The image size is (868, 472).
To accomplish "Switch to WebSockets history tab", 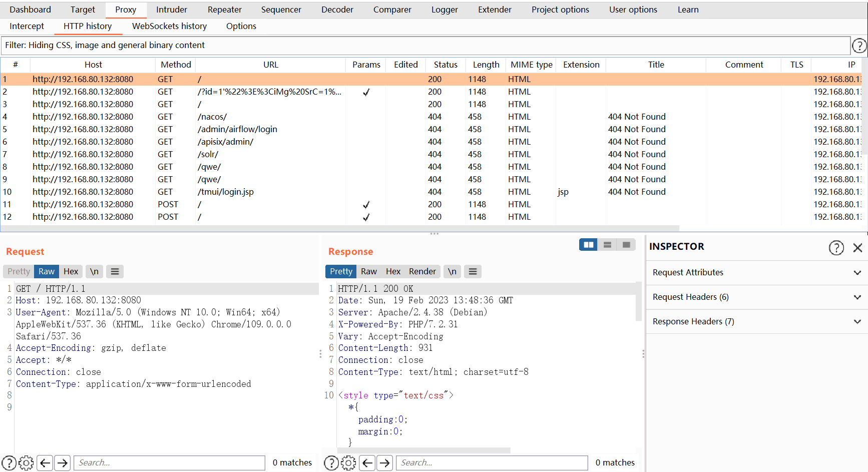I will point(169,26).
